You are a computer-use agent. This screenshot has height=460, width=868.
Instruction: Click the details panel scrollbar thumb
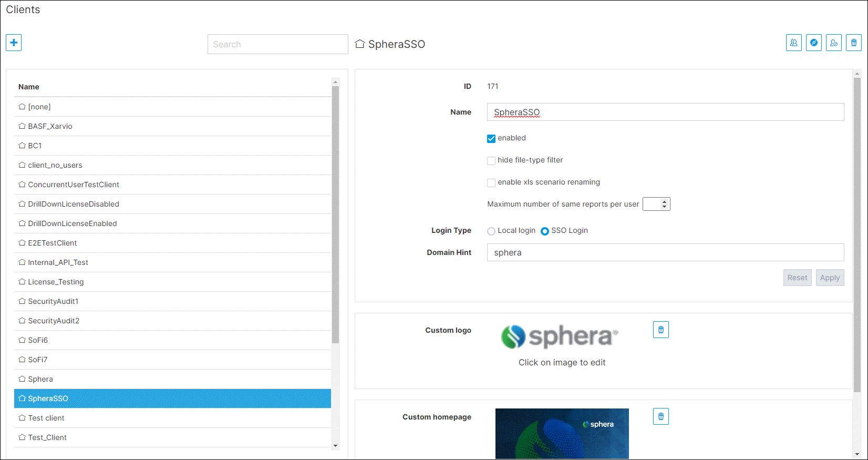[x=857, y=235]
